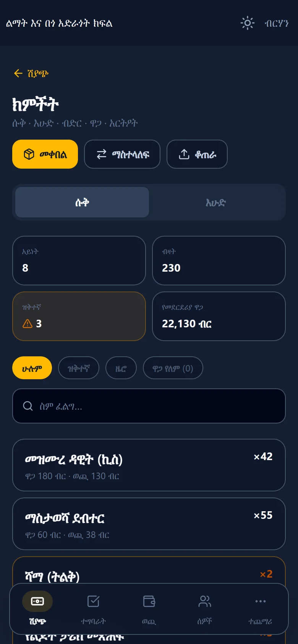The width and height of the screenshot is (298, 644).
Task: Click the box icon on መቀበል button
Action: [x=29, y=154]
